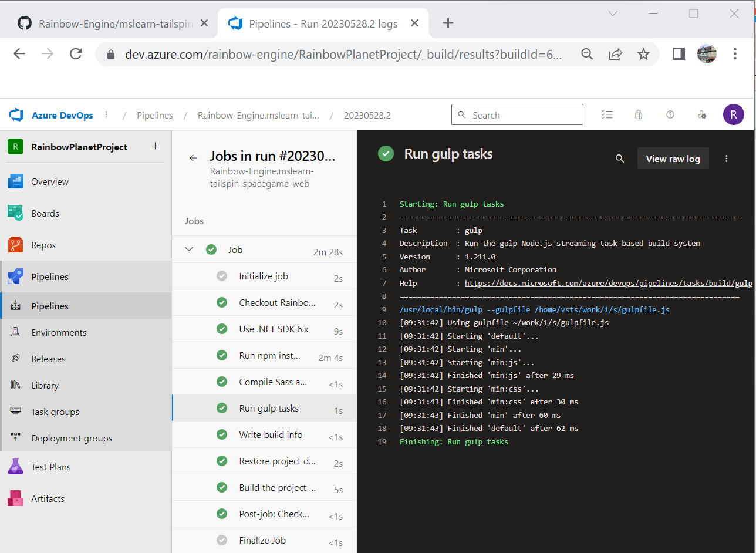Viewport: 756px width, 553px height.
Task: Open the vertical dots beside Azure DevOps
Action: tap(106, 115)
